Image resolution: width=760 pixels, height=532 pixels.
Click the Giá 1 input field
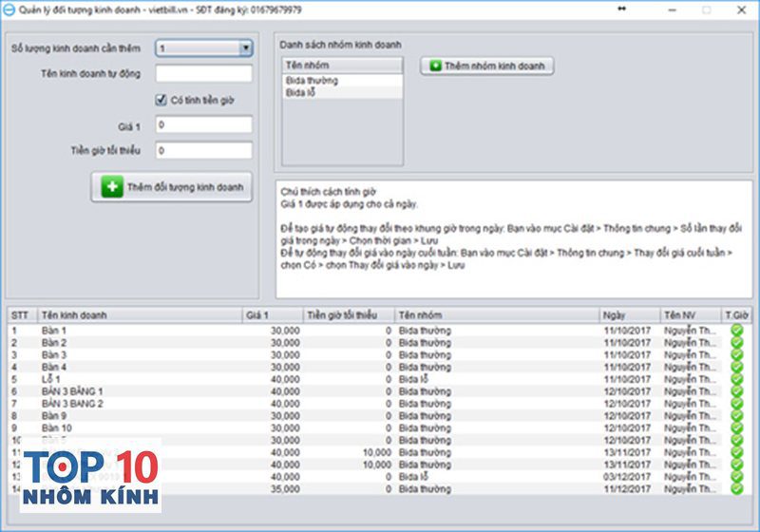click(x=203, y=125)
